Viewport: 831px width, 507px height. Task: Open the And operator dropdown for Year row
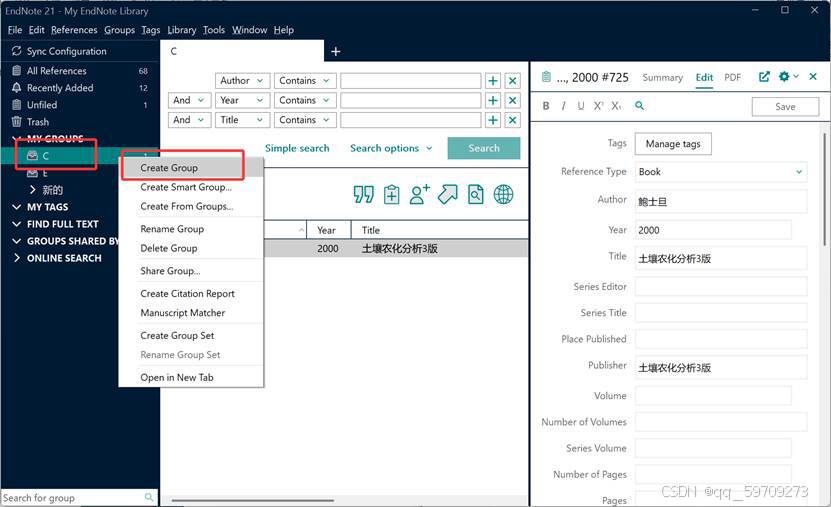point(190,100)
